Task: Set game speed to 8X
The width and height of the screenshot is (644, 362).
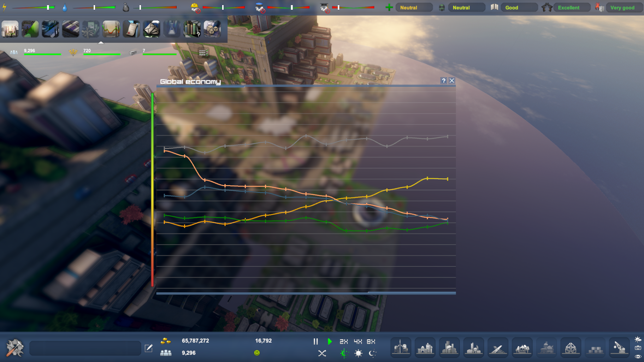Action: [x=371, y=342]
